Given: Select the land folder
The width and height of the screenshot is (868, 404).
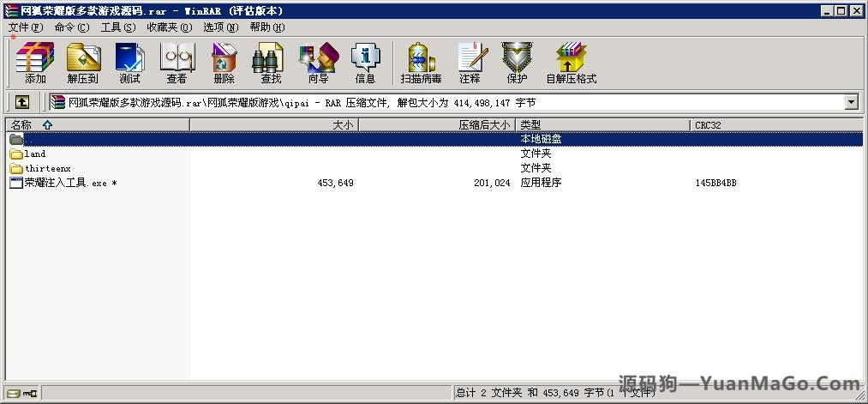Looking at the screenshot, I should point(35,154).
